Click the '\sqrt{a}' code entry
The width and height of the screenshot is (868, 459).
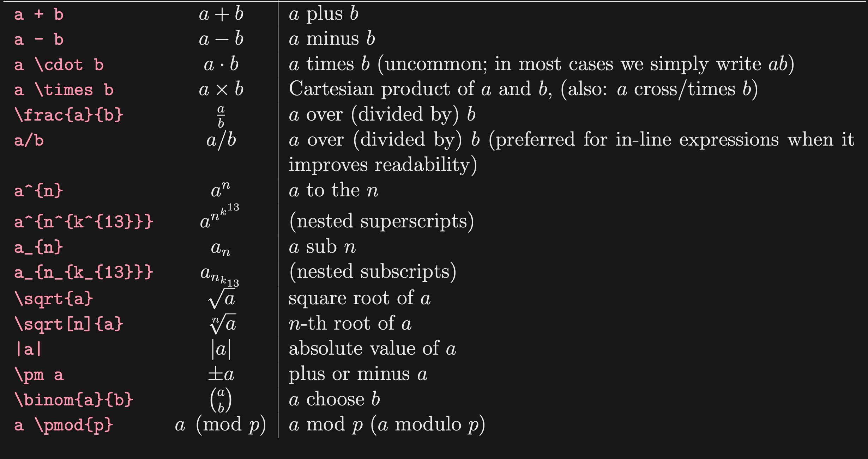point(54,299)
